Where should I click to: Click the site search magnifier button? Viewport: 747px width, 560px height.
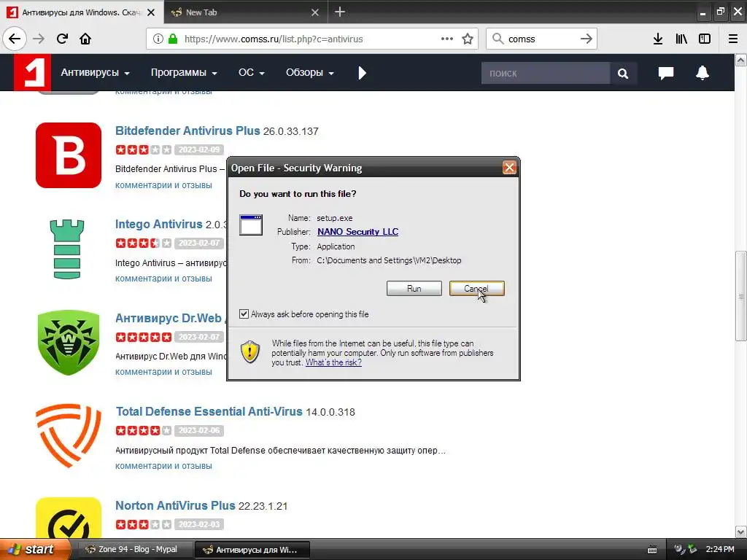(623, 74)
